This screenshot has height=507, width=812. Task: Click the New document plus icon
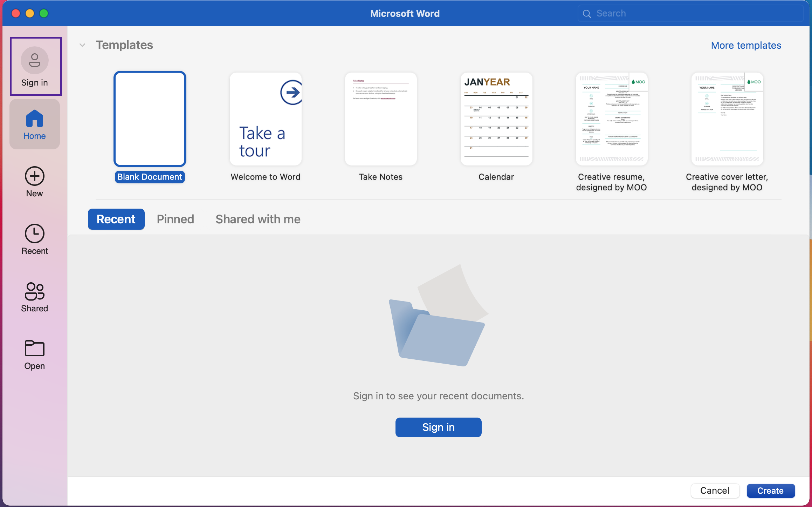point(35,176)
